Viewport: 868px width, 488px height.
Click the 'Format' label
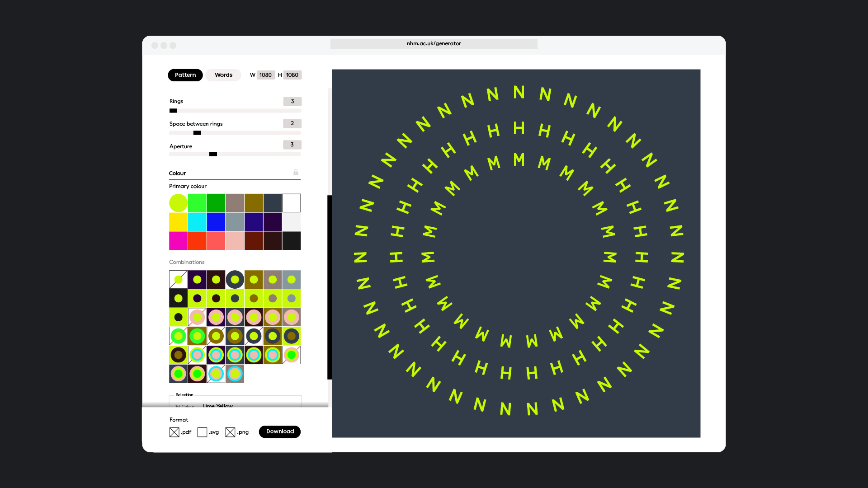[x=179, y=420]
